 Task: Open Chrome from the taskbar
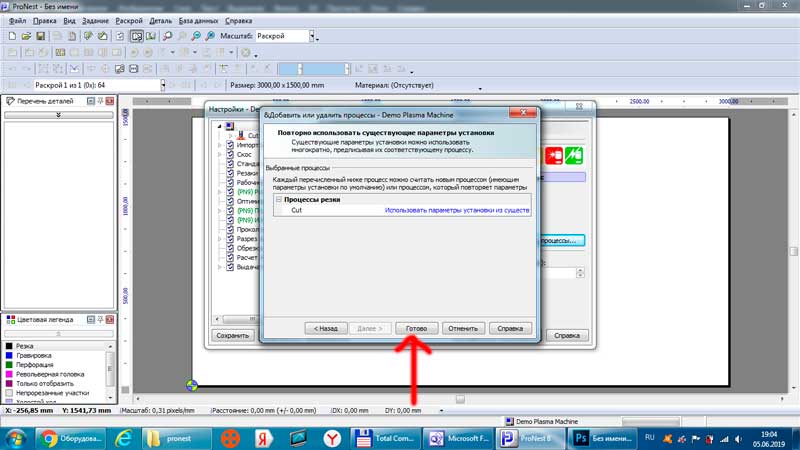pos(71,438)
